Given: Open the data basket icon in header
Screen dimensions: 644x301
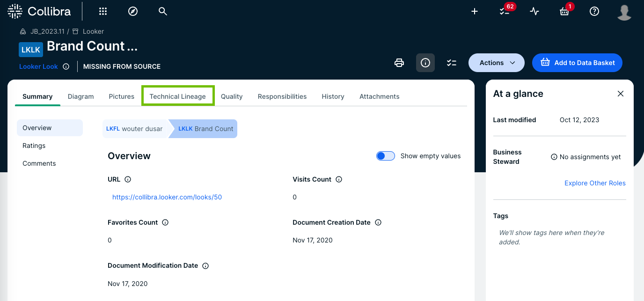Looking at the screenshot, I should pyautogui.click(x=564, y=12).
